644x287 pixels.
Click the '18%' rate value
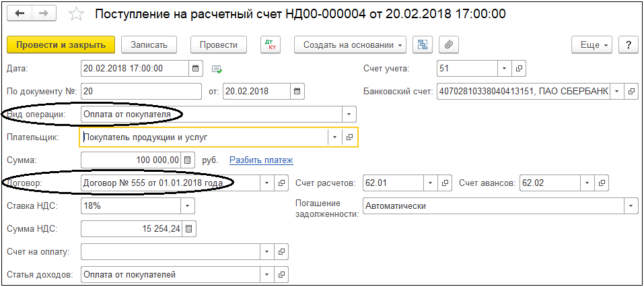pyautogui.click(x=92, y=206)
